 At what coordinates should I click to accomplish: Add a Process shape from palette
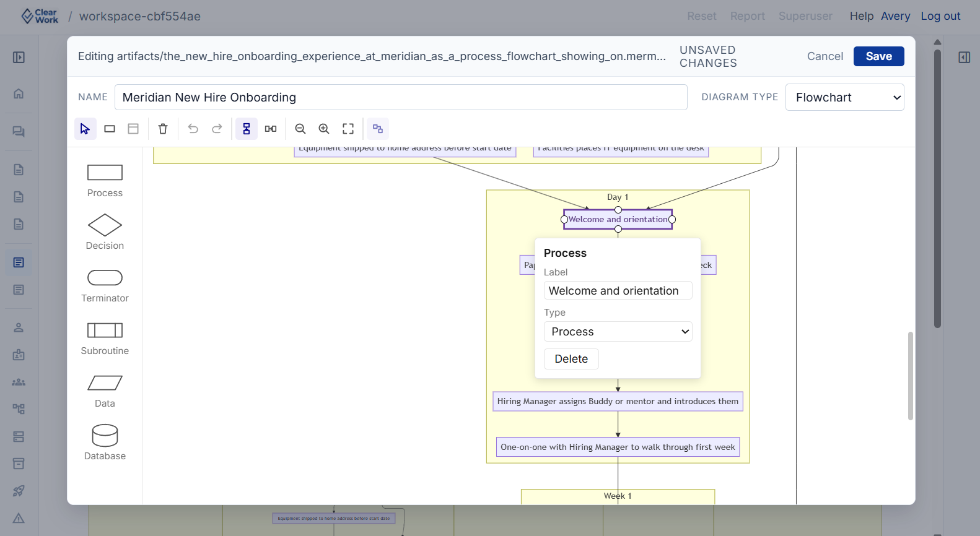pyautogui.click(x=105, y=181)
